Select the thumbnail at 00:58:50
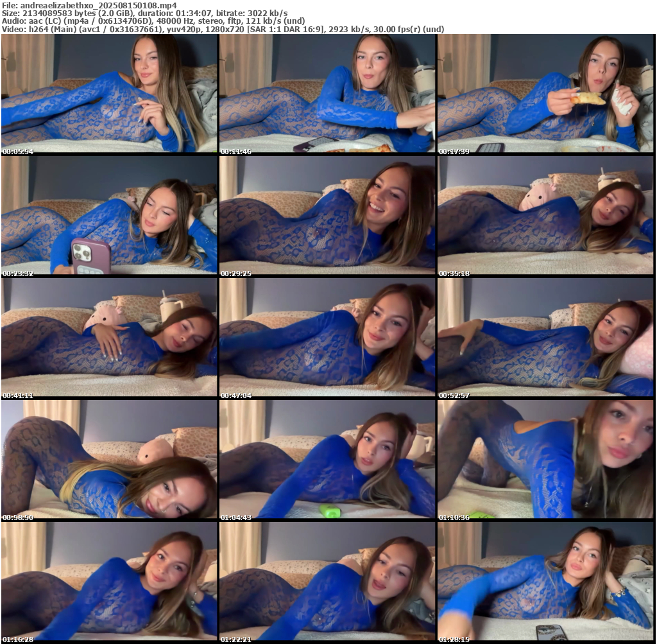The image size is (657, 644). (x=109, y=460)
